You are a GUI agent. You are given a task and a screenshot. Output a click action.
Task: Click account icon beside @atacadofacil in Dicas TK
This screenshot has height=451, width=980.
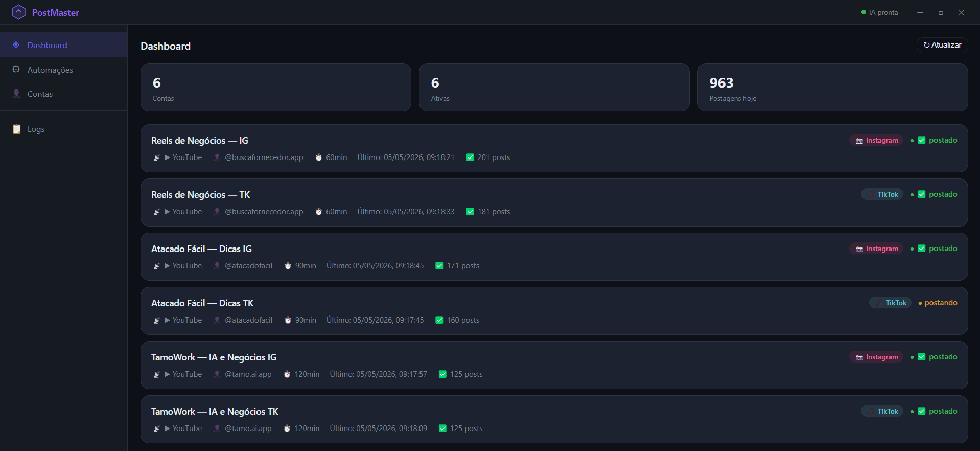tap(217, 320)
